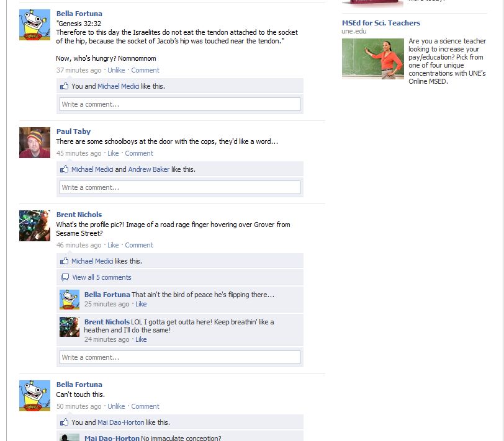Open Brent Nichols' post profile picture
Image resolution: width=504 pixels, height=441 pixels.
35,226
